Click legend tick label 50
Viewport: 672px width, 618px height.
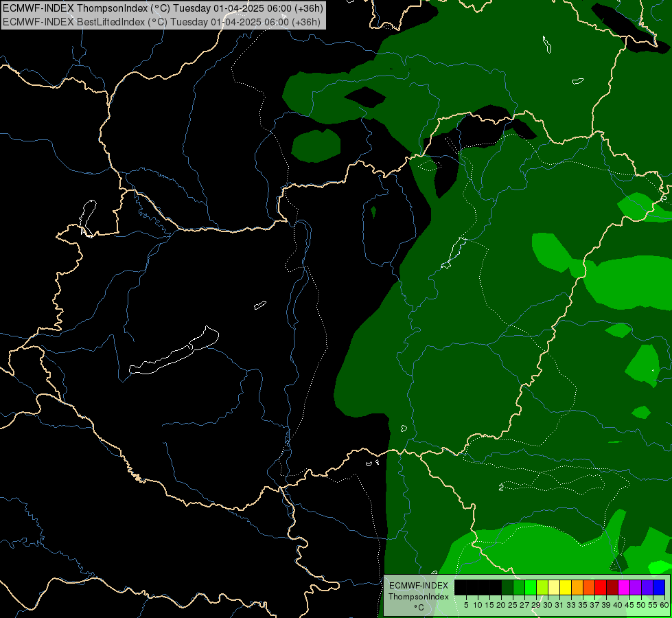coord(641,605)
